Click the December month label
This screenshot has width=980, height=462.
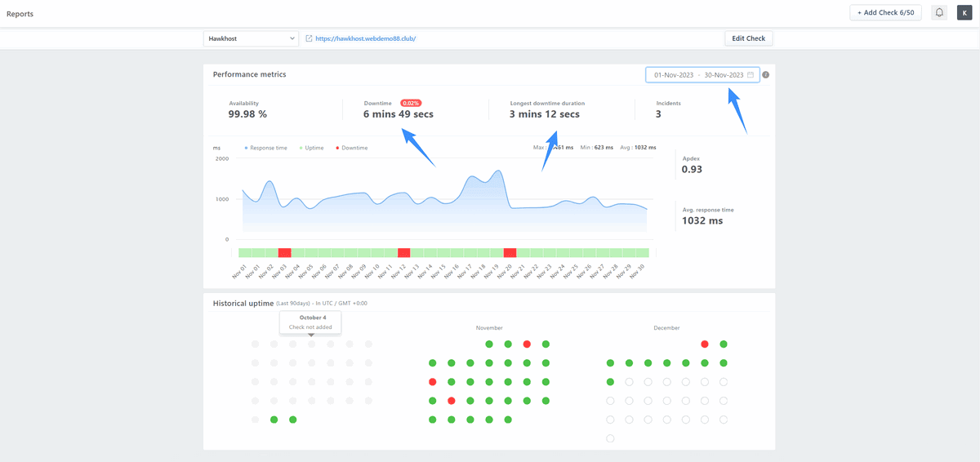tap(666, 328)
